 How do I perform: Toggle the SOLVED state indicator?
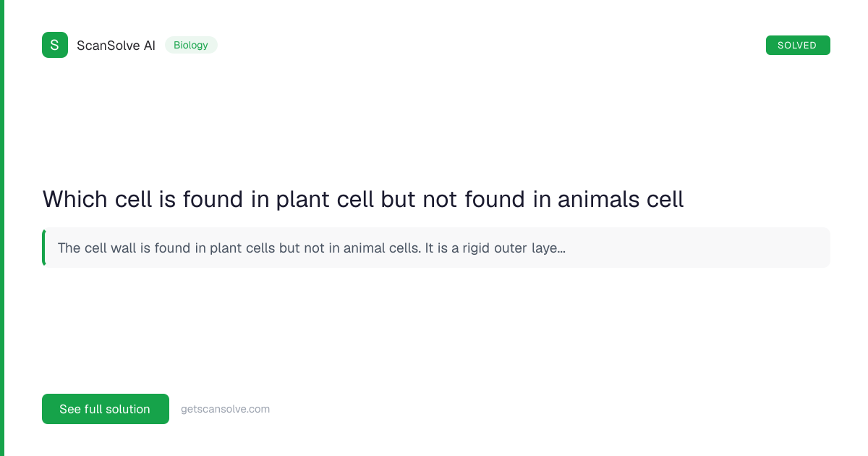tap(798, 45)
